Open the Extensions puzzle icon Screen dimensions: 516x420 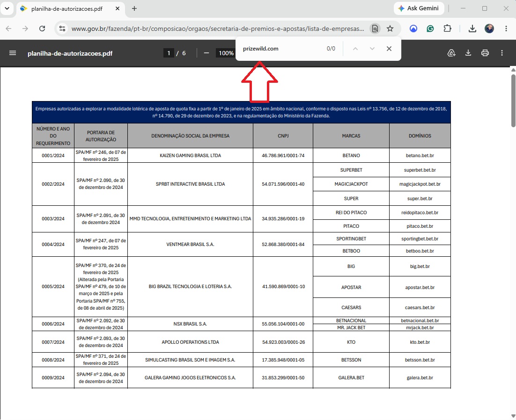pos(447,29)
